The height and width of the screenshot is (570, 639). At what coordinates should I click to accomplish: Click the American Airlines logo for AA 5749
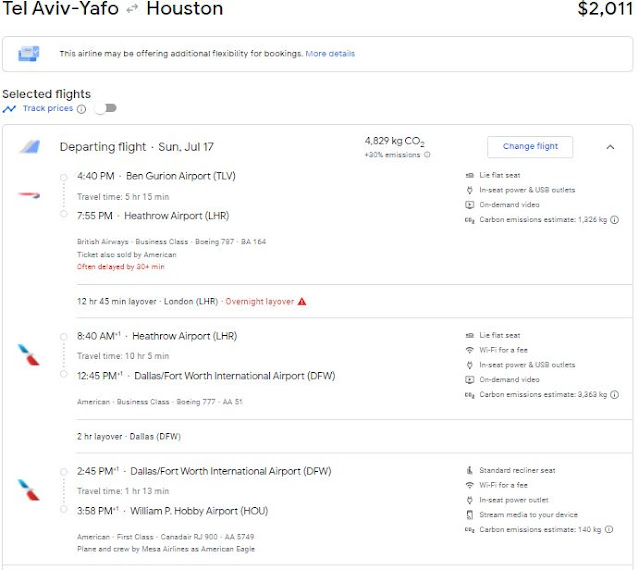pos(28,490)
